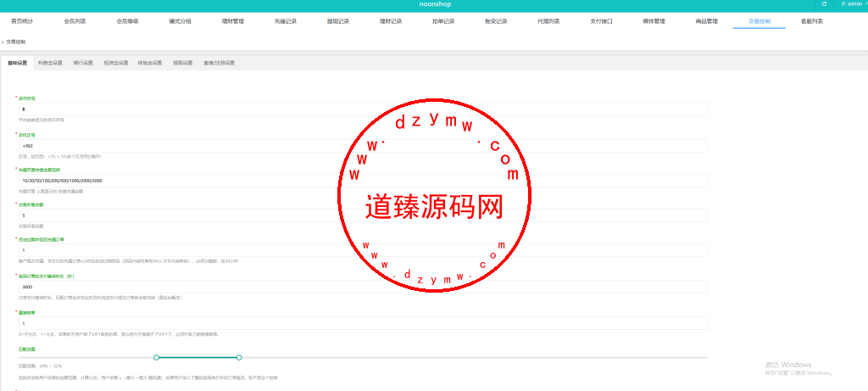Image resolution: width=868 pixels, height=391 pixels.
Task: Click the refresh icon in top bar
Action: (x=824, y=4)
